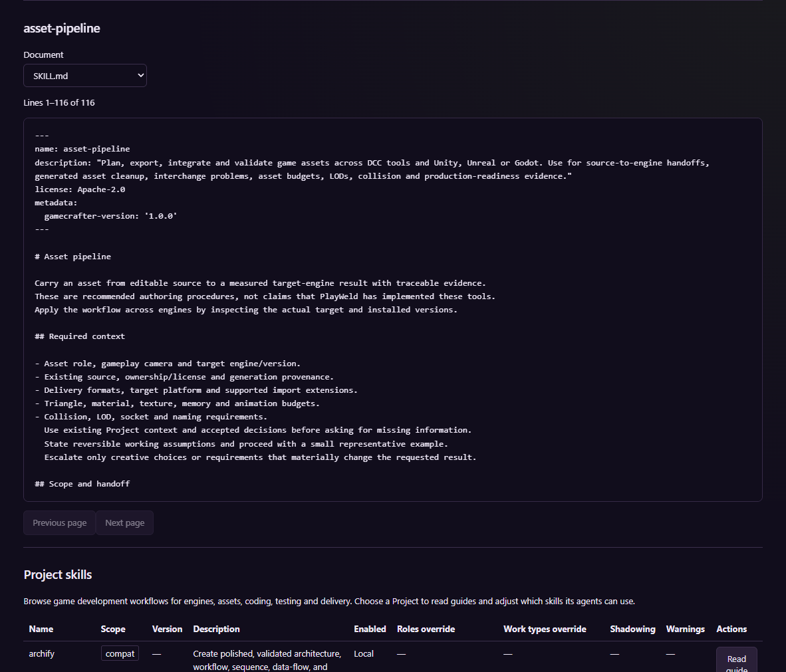Place cursor on the license: Apache-2.0 line
This screenshot has width=786, height=672.
point(80,189)
